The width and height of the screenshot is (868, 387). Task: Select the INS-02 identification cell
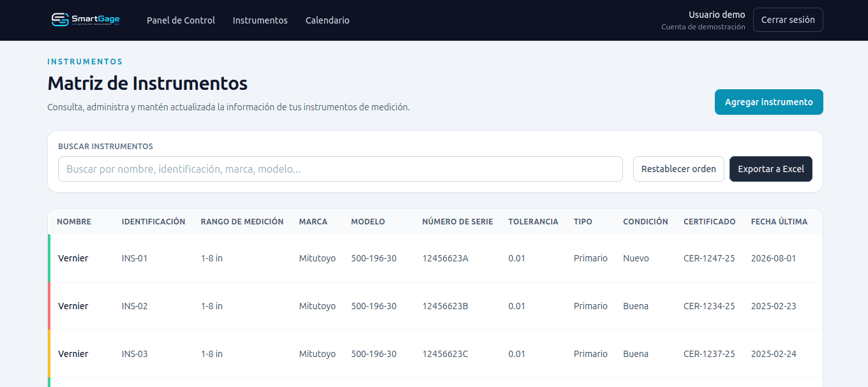click(135, 306)
